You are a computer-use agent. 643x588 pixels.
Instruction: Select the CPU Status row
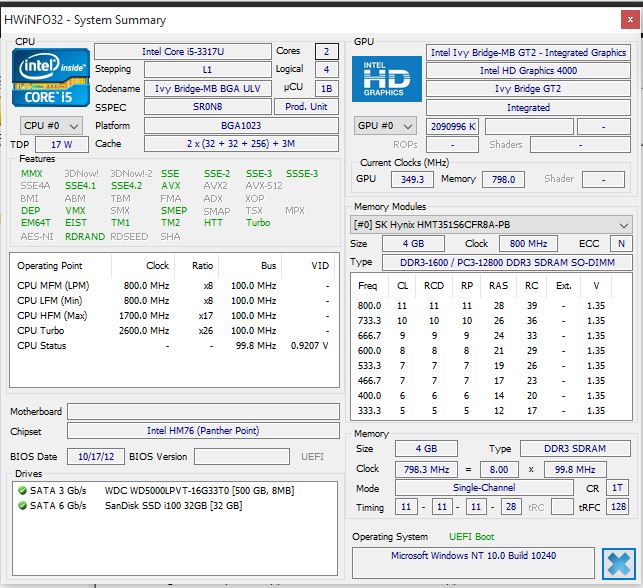(173, 346)
